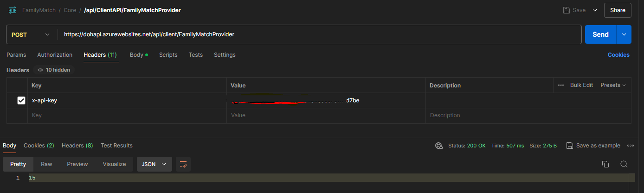Select the JSON format dropdown
The image size is (644, 193).
click(155, 164)
